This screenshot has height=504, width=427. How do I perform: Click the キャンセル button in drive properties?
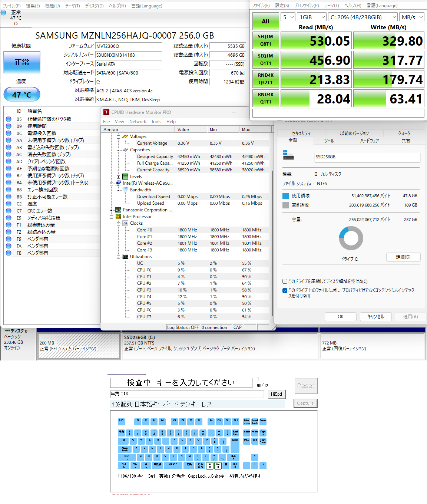click(375, 317)
